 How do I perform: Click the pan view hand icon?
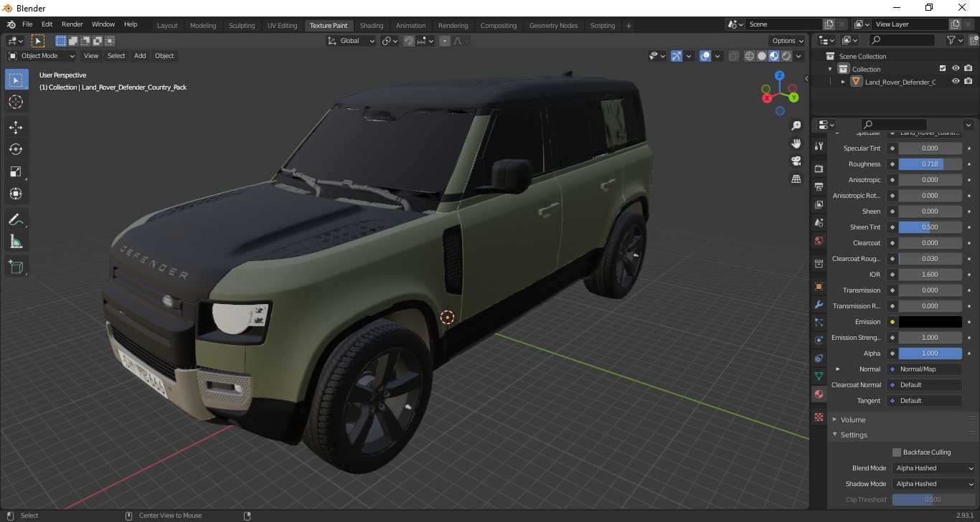[x=796, y=143]
